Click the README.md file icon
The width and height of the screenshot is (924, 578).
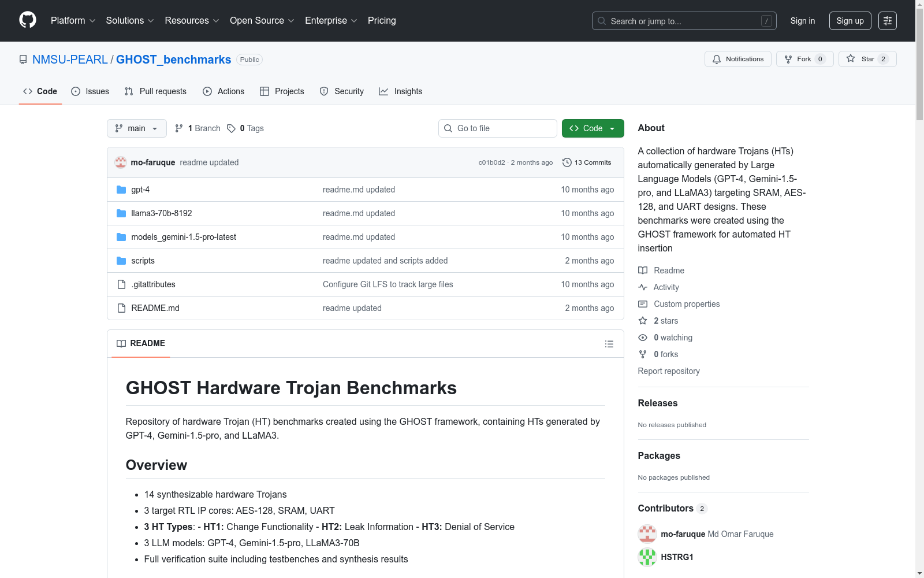point(121,308)
